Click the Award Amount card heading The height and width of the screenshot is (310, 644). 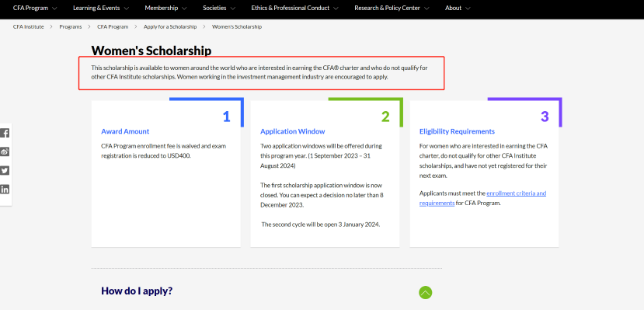[125, 131]
